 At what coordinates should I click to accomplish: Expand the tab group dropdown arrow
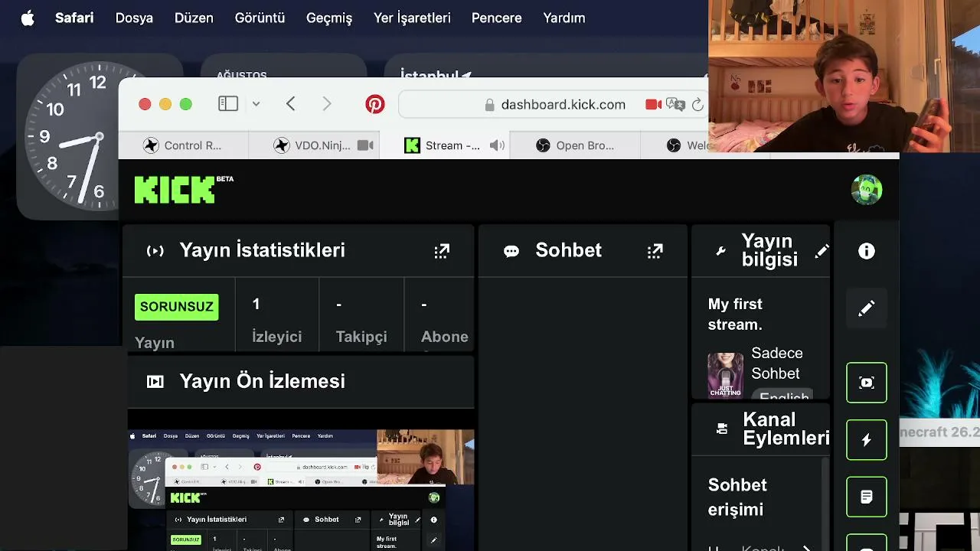[x=256, y=104]
